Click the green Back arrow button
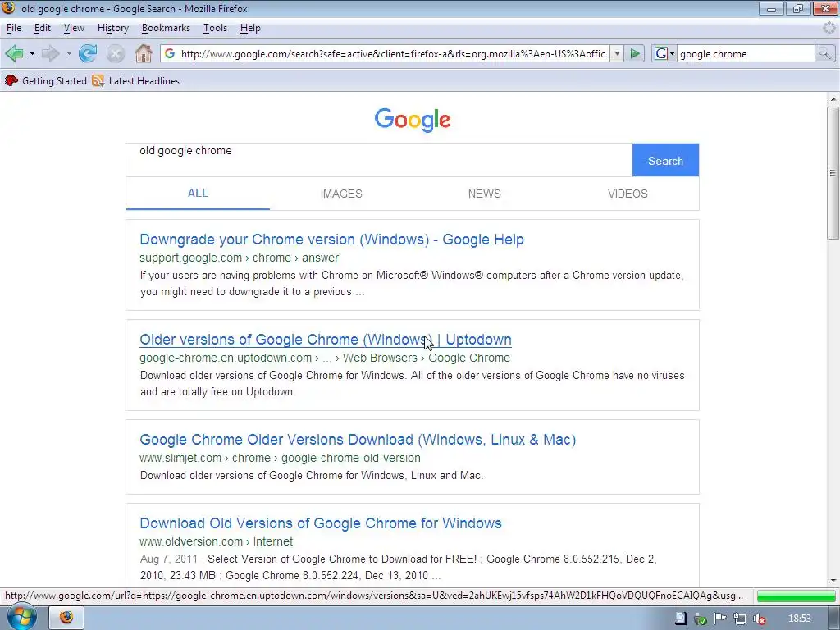The height and width of the screenshot is (630, 840). click(15, 53)
